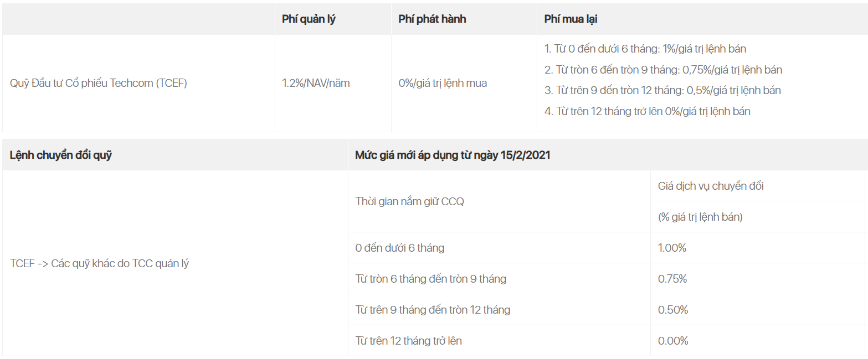The height and width of the screenshot is (359, 868).
Task: Click redemption line '3. Từ trên 9 đến tròn 12 tháng'
Action: pos(662,90)
